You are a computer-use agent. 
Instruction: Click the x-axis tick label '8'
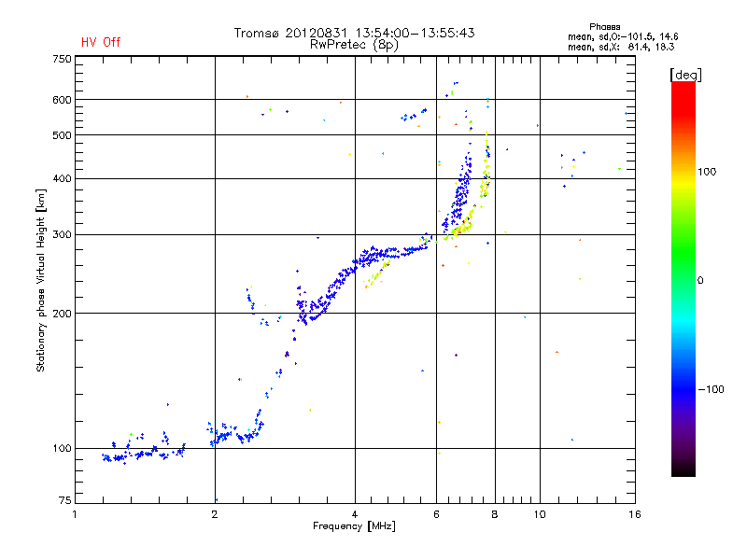[495, 514]
